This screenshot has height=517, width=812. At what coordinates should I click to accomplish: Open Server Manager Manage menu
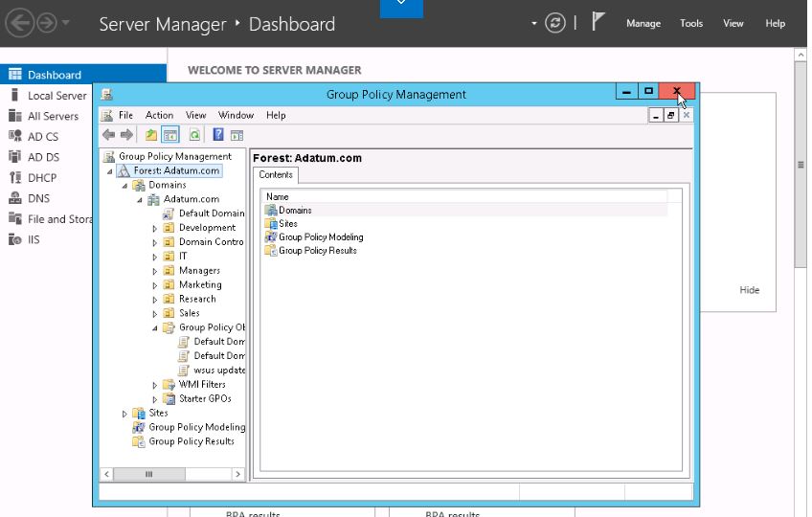[643, 23]
